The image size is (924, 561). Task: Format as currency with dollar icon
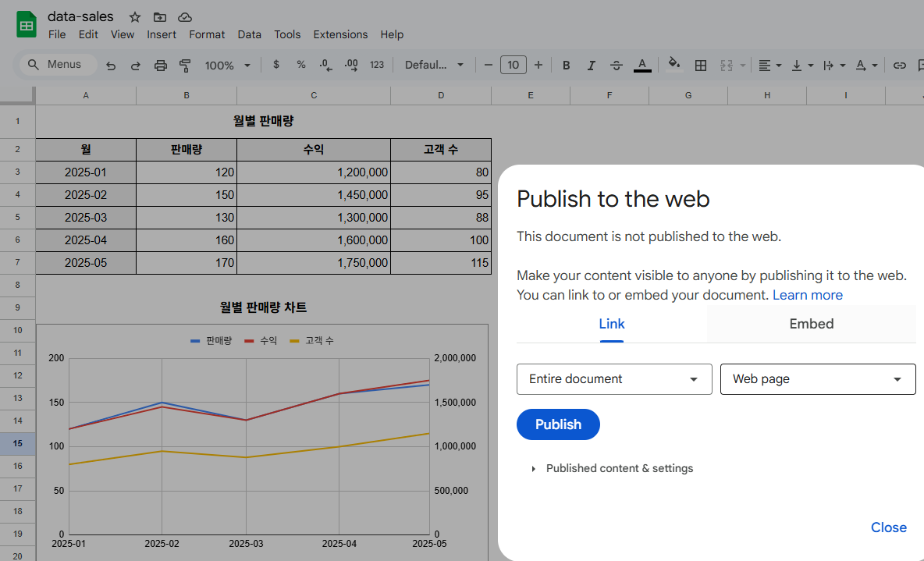275,65
